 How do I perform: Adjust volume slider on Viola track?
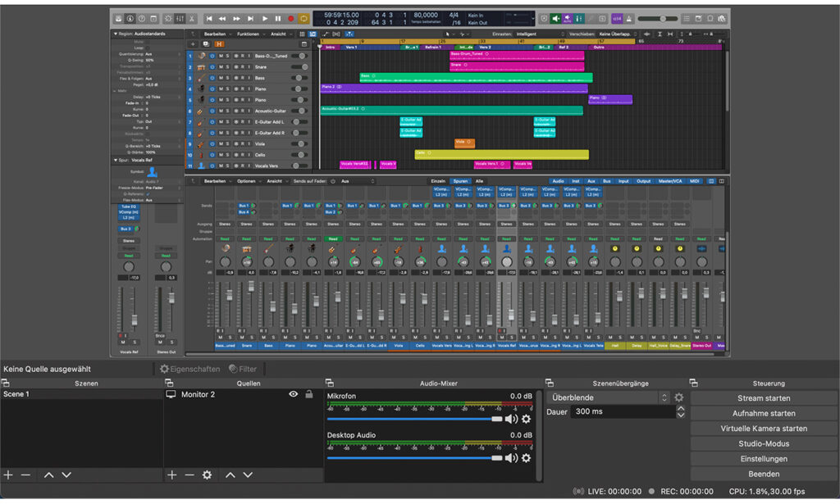click(x=299, y=144)
